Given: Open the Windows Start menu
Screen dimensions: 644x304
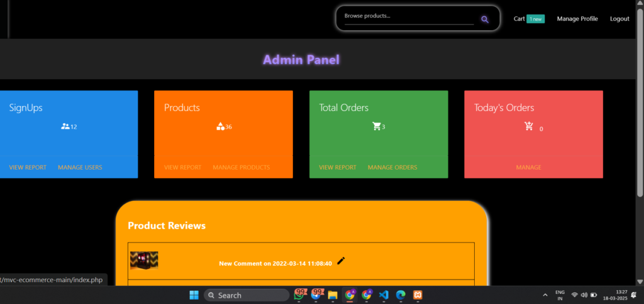Looking at the screenshot, I should point(194,295).
